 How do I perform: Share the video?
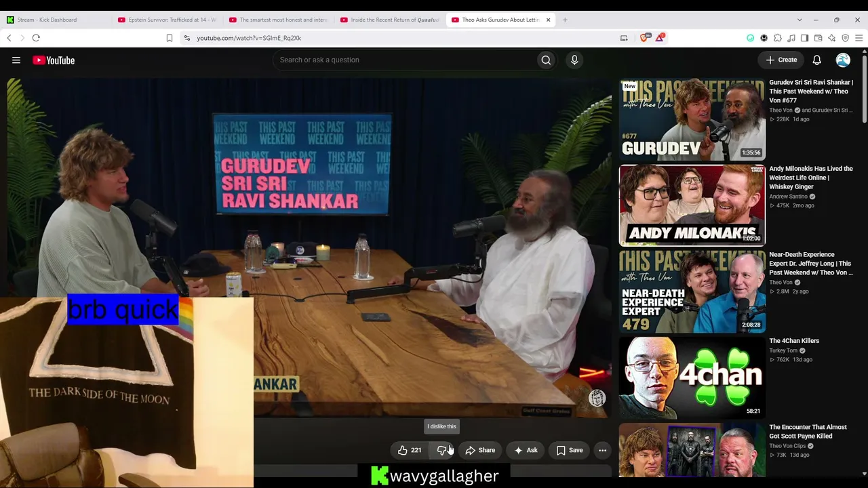coord(480,450)
